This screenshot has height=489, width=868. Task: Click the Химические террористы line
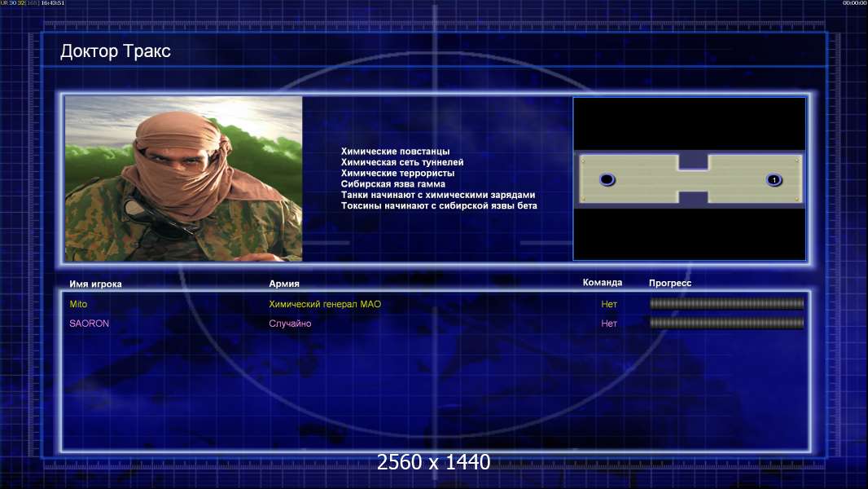(x=397, y=173)
